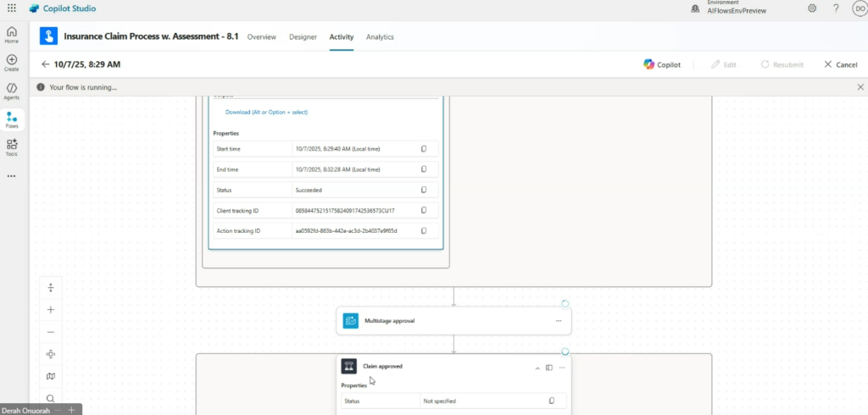Screen dimensions: 868x415
Task: Copy the Client tracking ID value
Action: [x=424, y=210]
